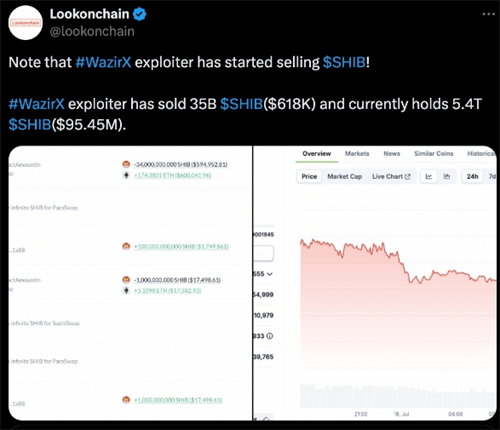Image resolution: width=500 pixels, height=430 pixels.
Task: Open the first #WazirX hashtag link
Action: pyautogui.click(x=103, y=62)
